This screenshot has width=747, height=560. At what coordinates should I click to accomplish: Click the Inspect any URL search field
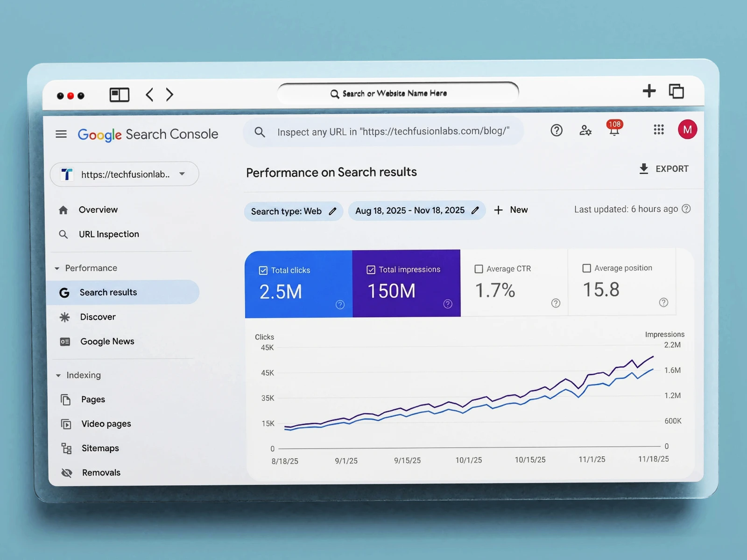click(x=392, y=132)
